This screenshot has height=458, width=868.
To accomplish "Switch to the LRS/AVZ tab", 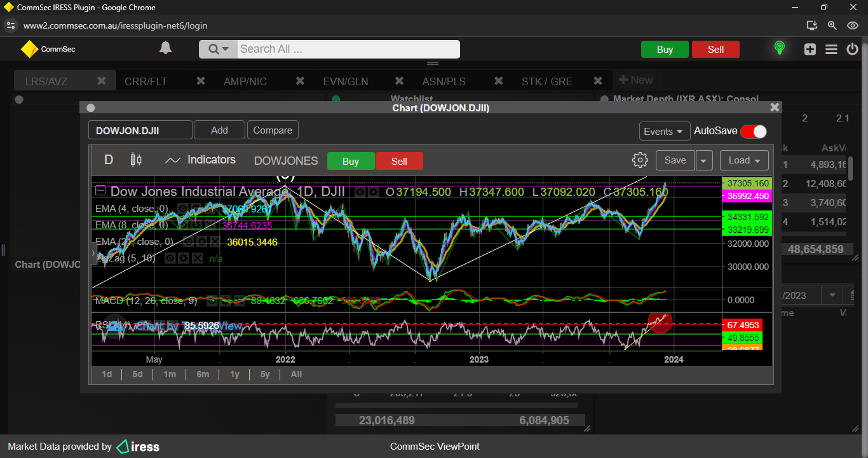I will tap(46, 81).
